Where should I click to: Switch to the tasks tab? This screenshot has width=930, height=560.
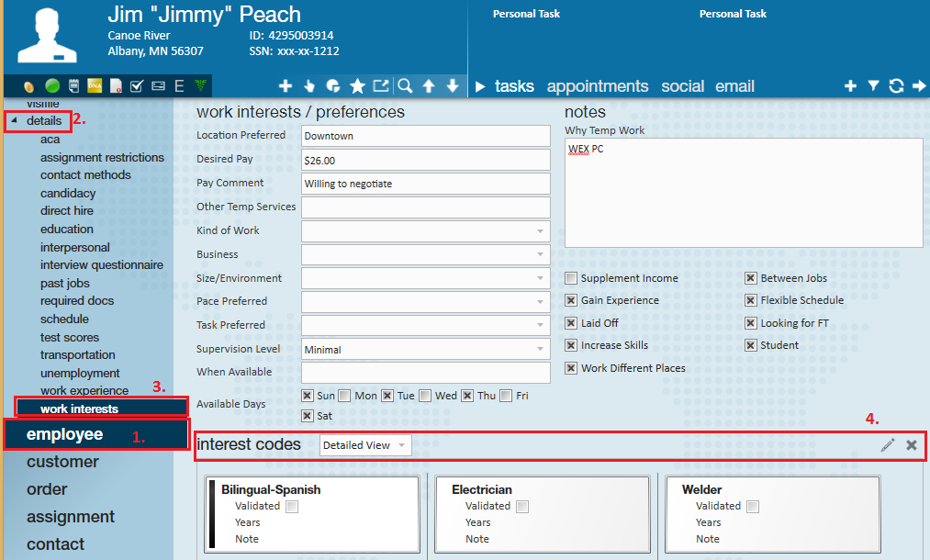click(x=514, y=86)
